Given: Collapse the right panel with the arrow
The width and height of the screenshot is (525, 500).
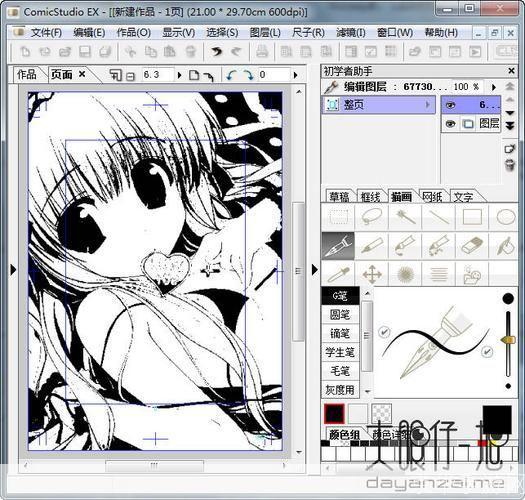Looking at the screenshot, I should 314,270.
